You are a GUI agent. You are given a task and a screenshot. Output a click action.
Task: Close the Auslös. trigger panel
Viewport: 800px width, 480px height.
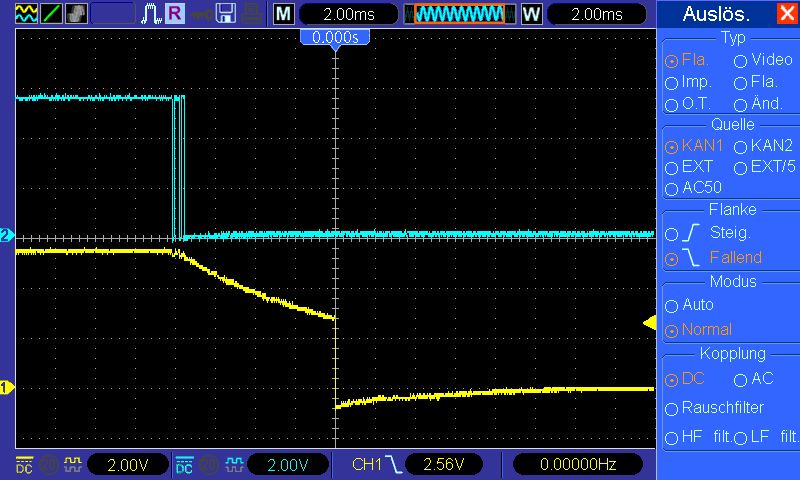click(x=787, y=13)
